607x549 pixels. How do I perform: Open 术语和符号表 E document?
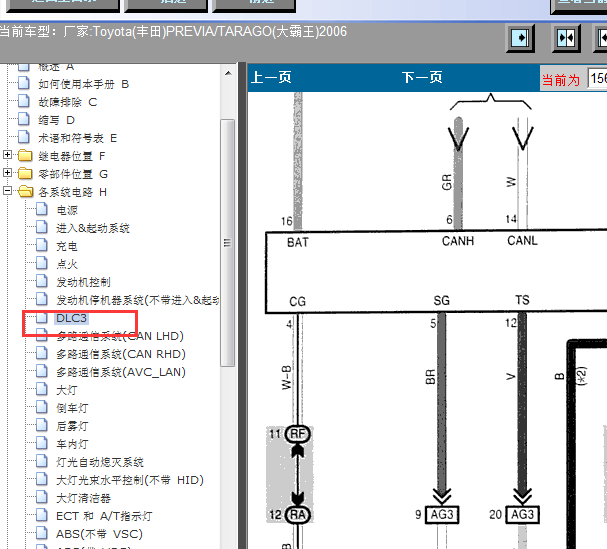point(77,138)
